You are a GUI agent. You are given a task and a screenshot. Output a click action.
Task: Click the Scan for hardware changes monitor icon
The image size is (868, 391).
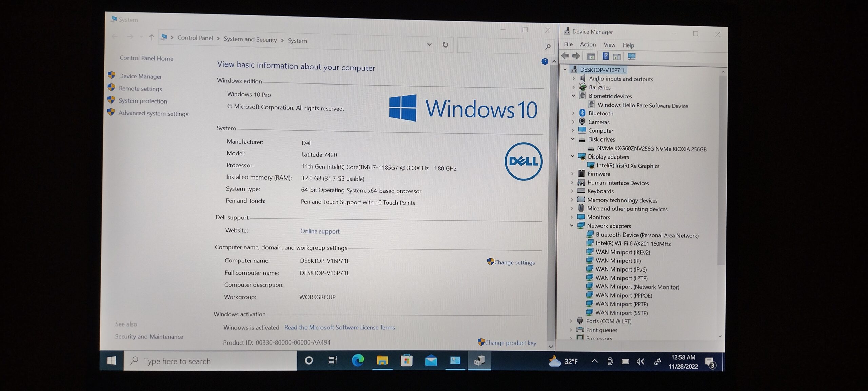(x=631, y=57)
